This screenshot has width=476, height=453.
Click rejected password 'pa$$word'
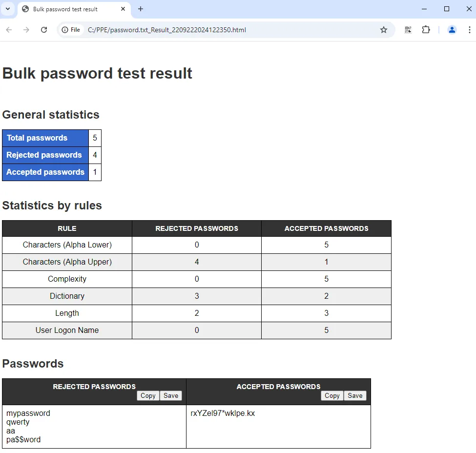point(23,440)
